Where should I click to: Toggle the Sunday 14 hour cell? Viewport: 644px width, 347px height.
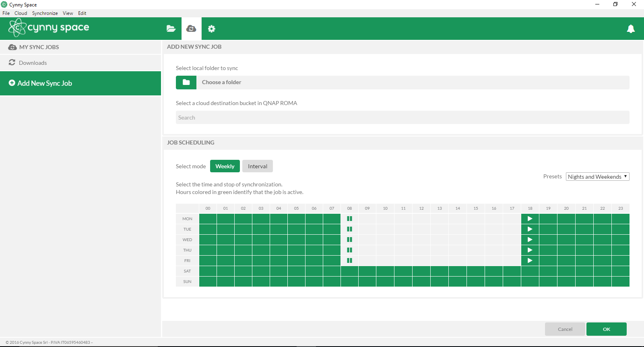[x=458, y=281]
